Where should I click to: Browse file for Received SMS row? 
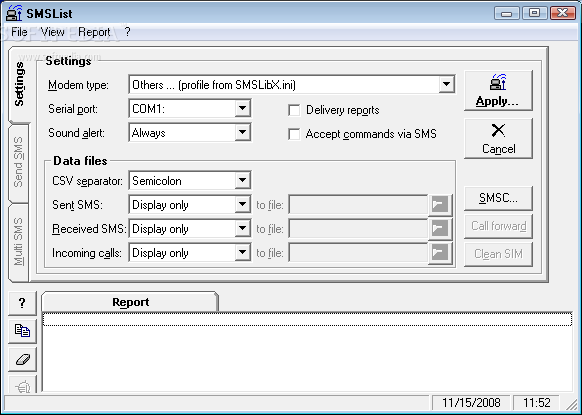click(x=440, y=229)
